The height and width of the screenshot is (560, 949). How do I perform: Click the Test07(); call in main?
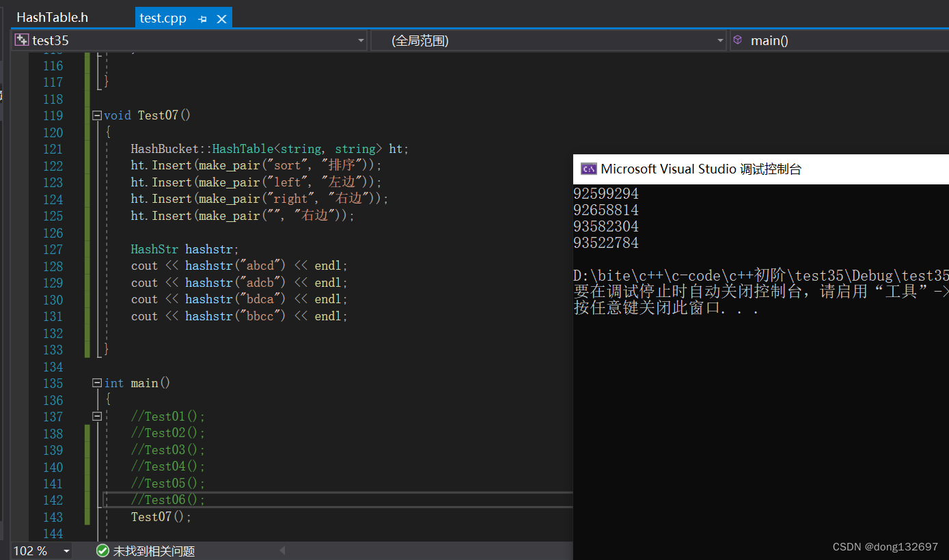click(161, 517)
